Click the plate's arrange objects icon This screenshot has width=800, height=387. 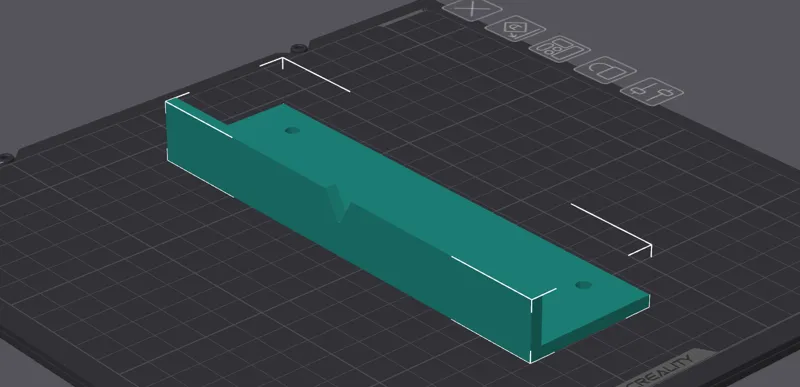click(559, 49)
